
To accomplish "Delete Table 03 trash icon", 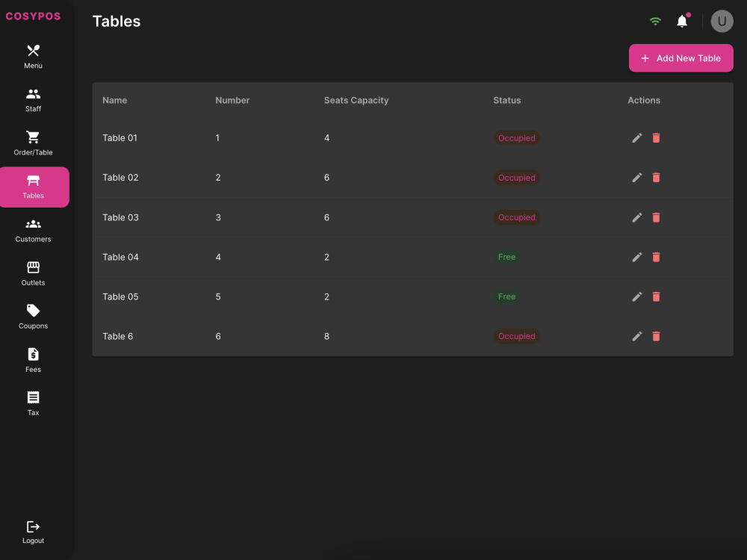I will click(x=656, y=217).
